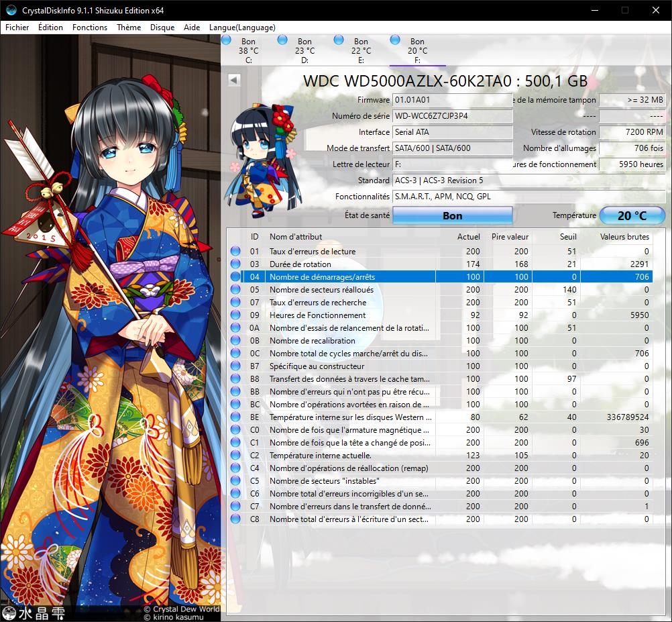
Task: Select the E: drive status orb
Action: pos(339,41)
